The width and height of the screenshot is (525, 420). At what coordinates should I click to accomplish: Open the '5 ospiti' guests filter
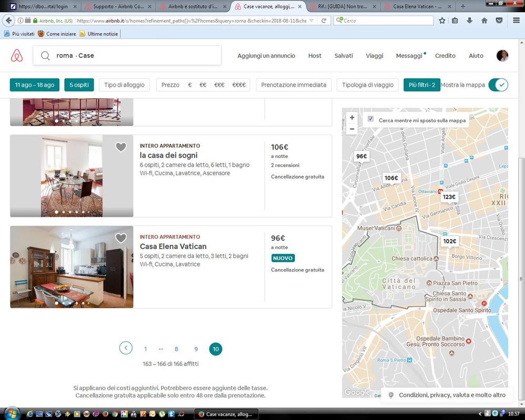pos(79,85)
